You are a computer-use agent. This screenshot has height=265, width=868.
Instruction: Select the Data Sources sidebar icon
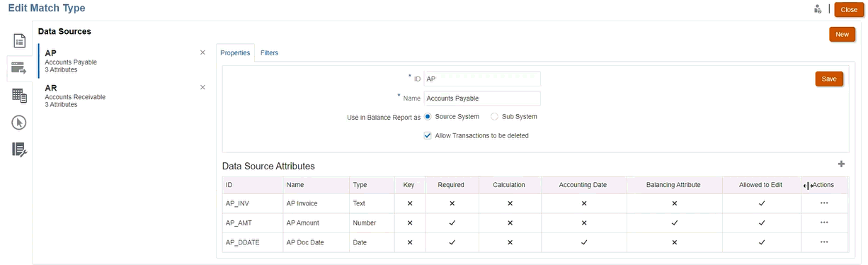[19, 68]
